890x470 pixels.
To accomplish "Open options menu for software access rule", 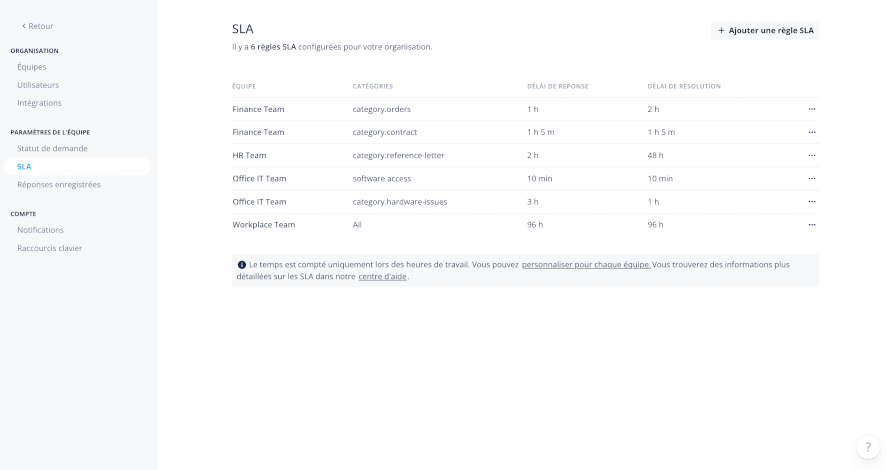I will coord(812,178).
